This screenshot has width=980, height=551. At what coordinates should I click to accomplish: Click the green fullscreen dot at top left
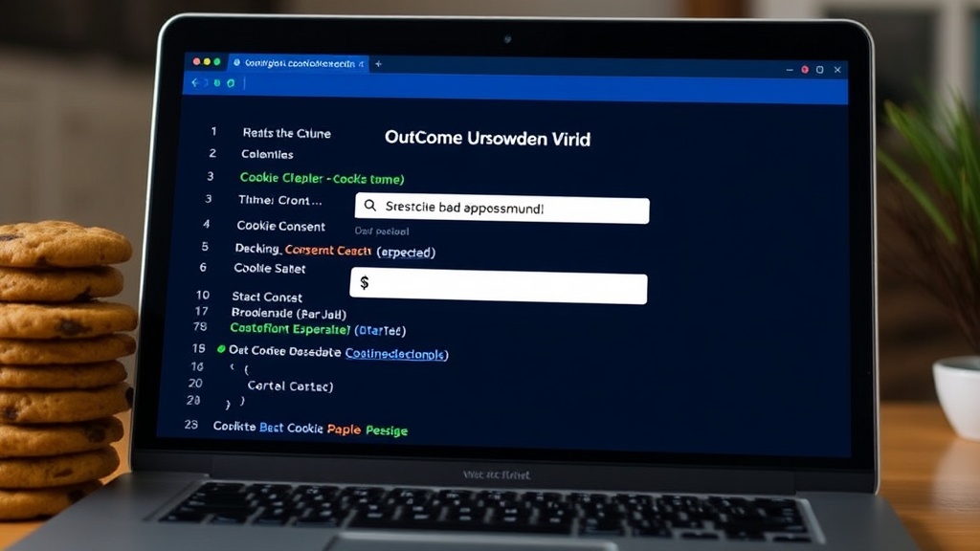(x=217, y=61)
